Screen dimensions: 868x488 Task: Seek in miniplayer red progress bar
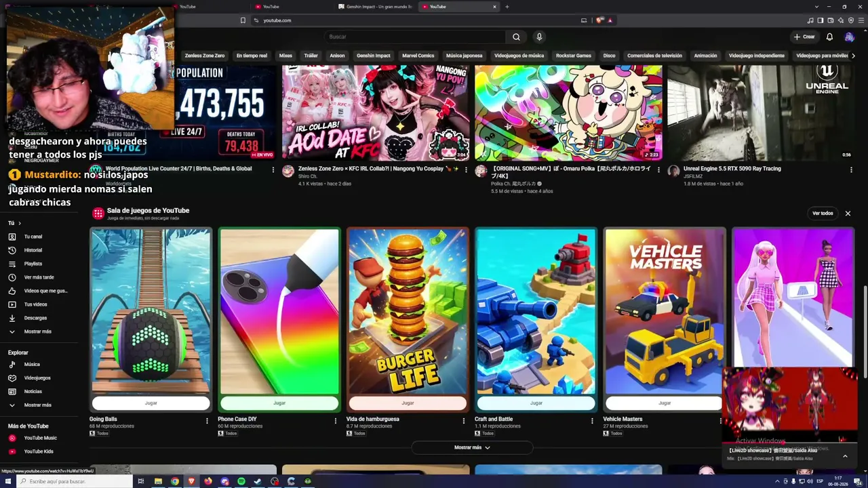[790, 442]
